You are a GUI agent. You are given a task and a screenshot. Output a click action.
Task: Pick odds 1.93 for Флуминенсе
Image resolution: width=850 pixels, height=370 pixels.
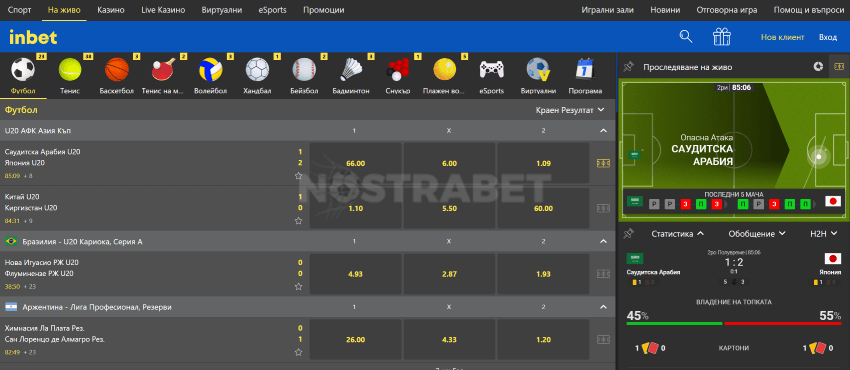click(x=543, y=274)
